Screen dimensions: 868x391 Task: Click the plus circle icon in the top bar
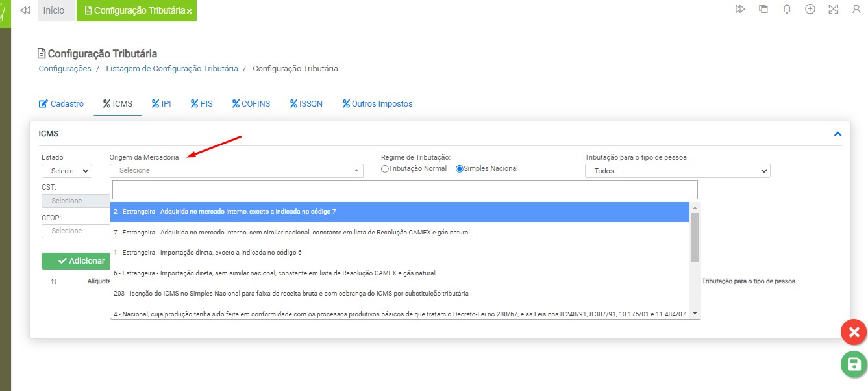tap(810, 10)
